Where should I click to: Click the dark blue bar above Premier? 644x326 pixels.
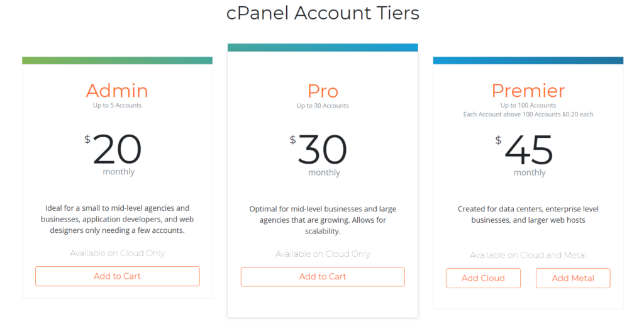528,60
